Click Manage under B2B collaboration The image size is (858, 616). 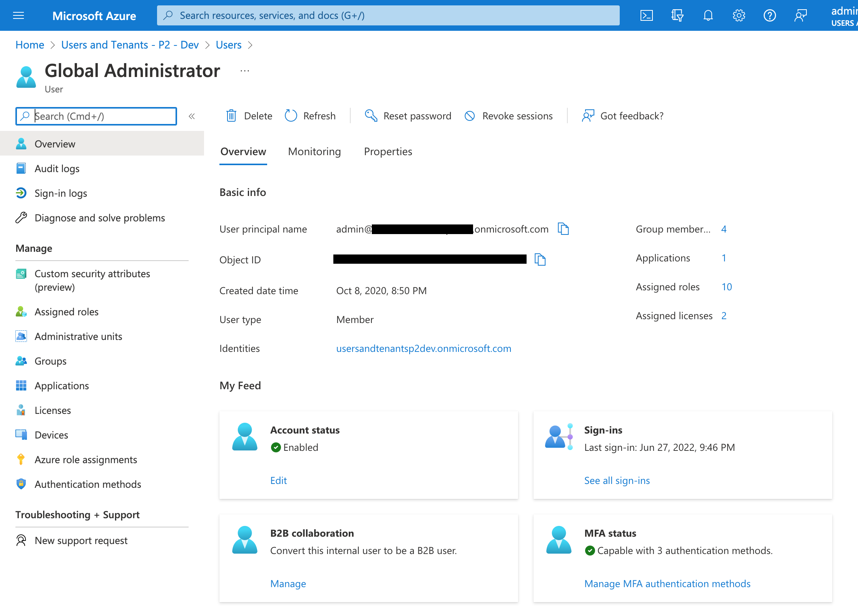coord(288,583)
